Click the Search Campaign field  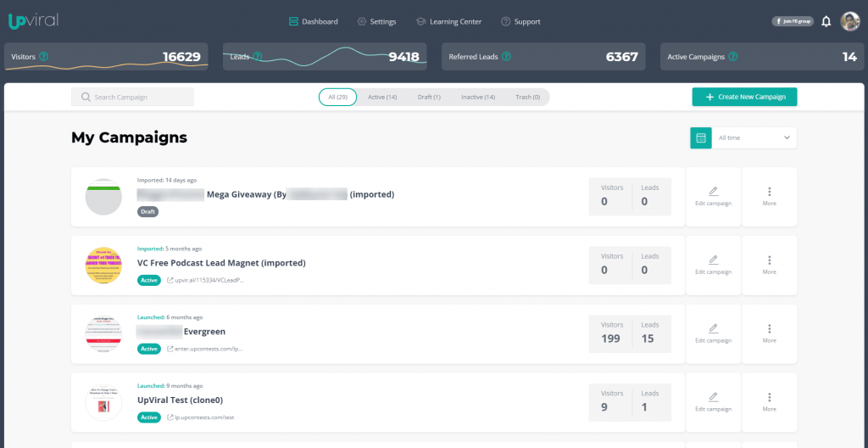(132, 98)
